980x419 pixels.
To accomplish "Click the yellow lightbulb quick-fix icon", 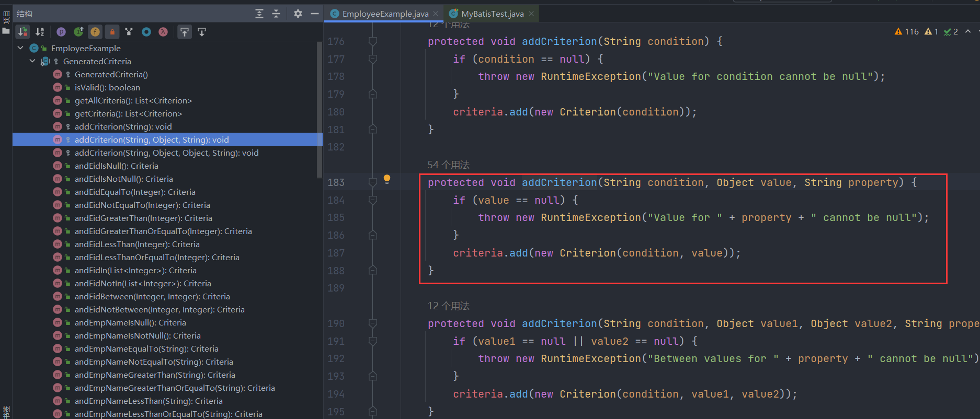I will 387,179.
